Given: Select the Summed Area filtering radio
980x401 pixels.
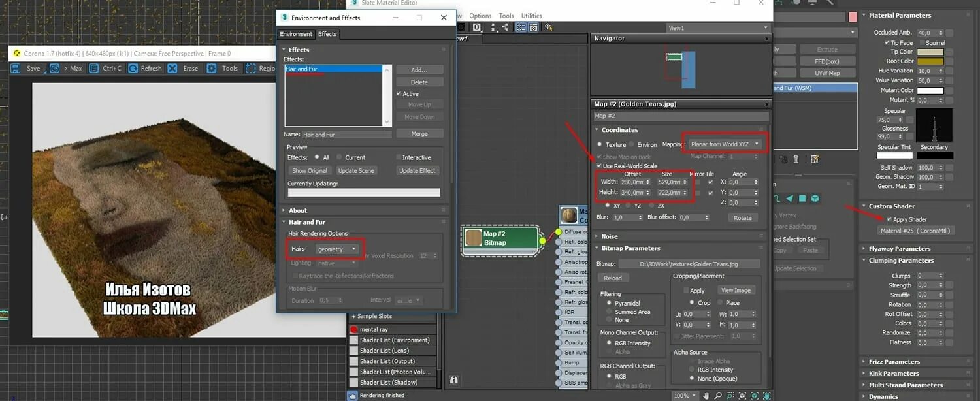Looking at the screenshot, I should click(x=610, y=312).
